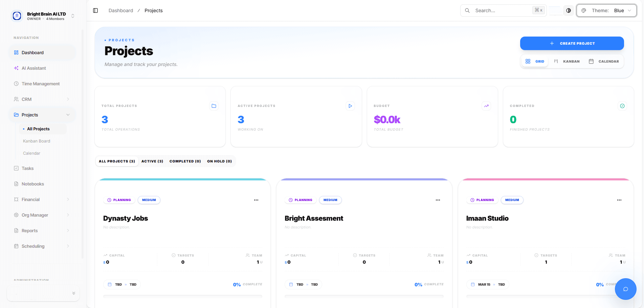The image size is (644, 308).
Task: Click the Search input field
Action: click(x=497, y=10)
